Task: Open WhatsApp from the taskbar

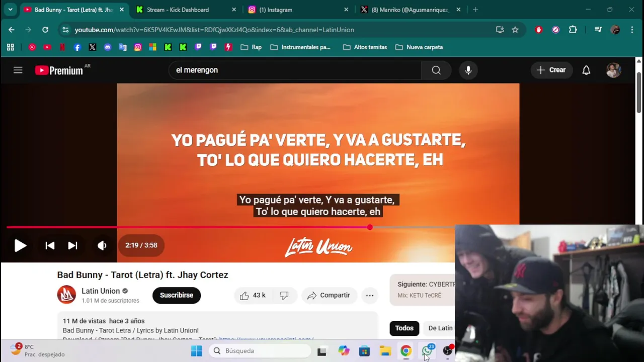Action: [x=428, y=351]
